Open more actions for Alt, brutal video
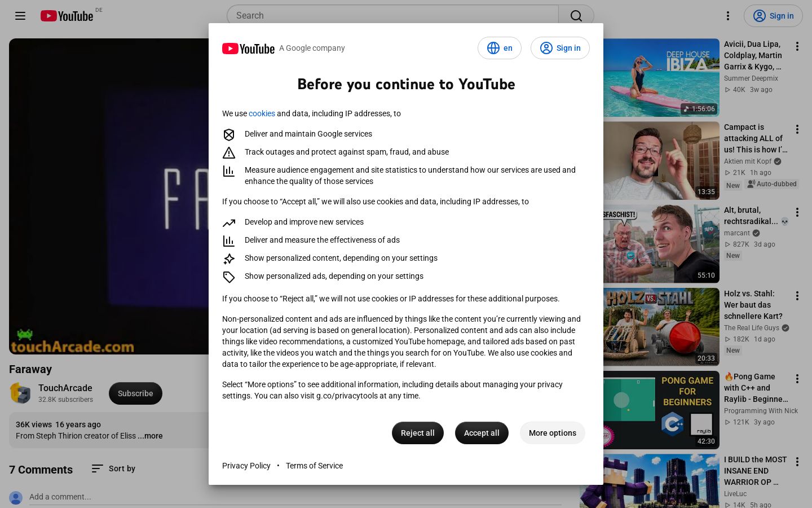Viewport: 812px width, 508px height. click(x=797, y=212)
